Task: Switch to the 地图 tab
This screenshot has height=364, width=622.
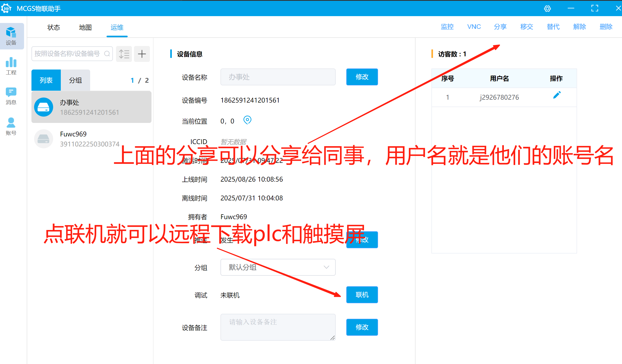Action: [x=85, y=27]
